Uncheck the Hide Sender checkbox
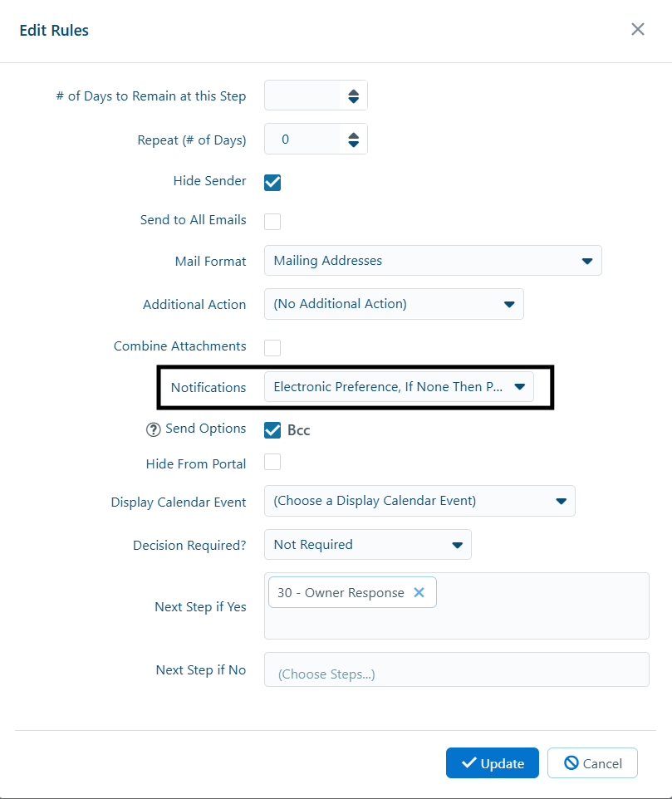Image resolution: width=672 pixels, height=799 pixels. tap(272, 182)
